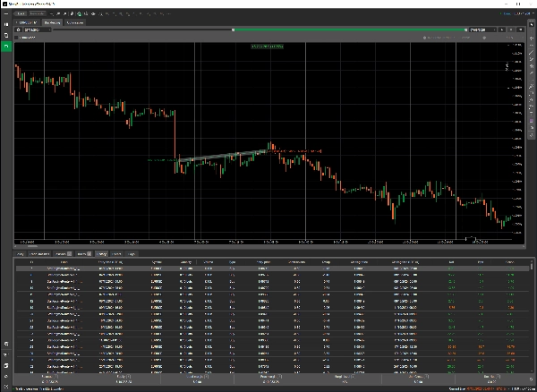Screen dimensions: 537x392
Task: Select the trend line drawing tool
Action: (x=531, y=52)
